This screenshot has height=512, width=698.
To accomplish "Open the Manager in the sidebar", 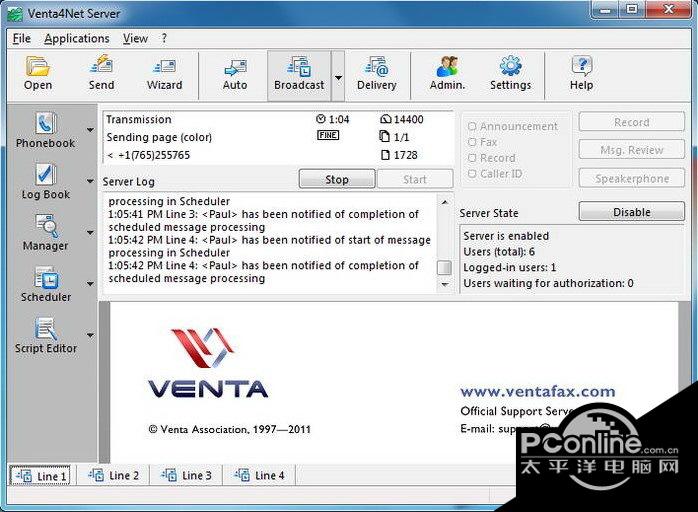I will tap(45, 232).
